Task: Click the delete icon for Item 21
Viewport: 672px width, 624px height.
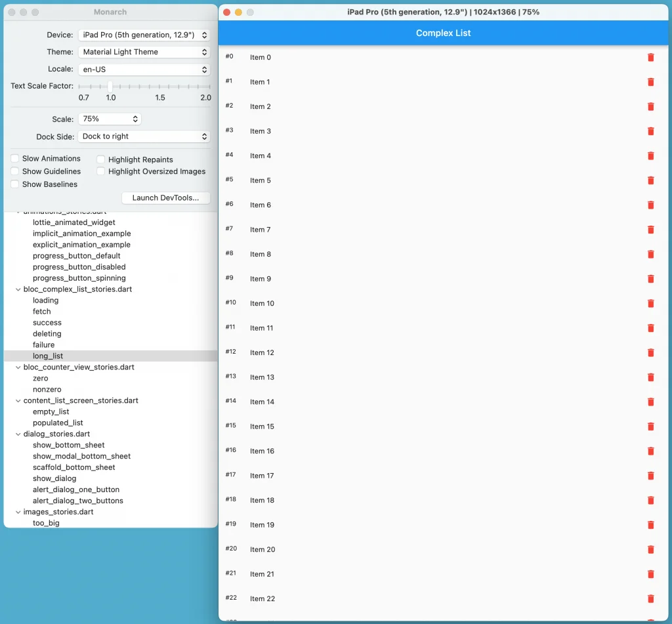Action: click(650, 574)
